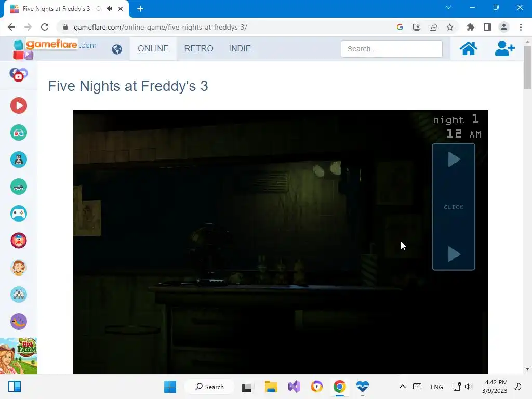Open the red-faced character category icon
Image resolution: width=532 pixels, height=399 pixels.
coord(19,241)
